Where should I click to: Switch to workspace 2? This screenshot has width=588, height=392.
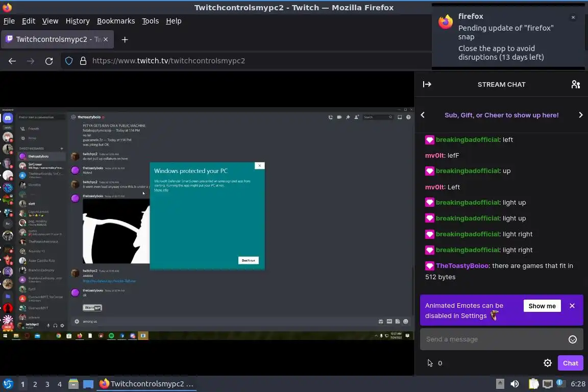[35, 384]
